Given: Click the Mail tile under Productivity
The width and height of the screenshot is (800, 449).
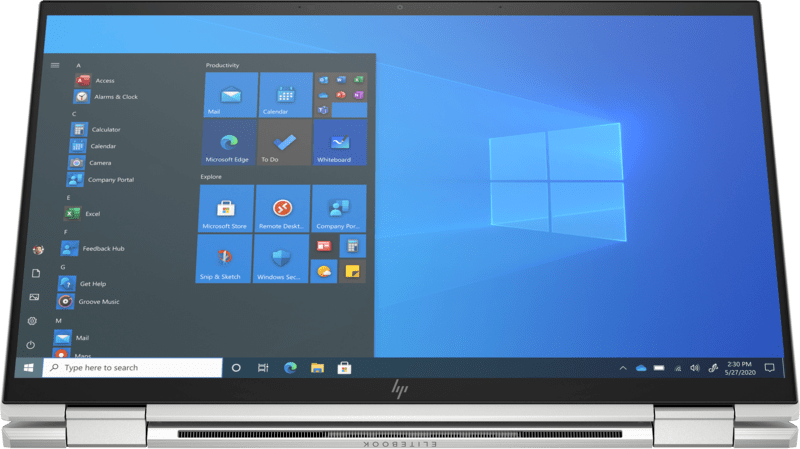Looking at the screenshot, I should tap(231, 95).
